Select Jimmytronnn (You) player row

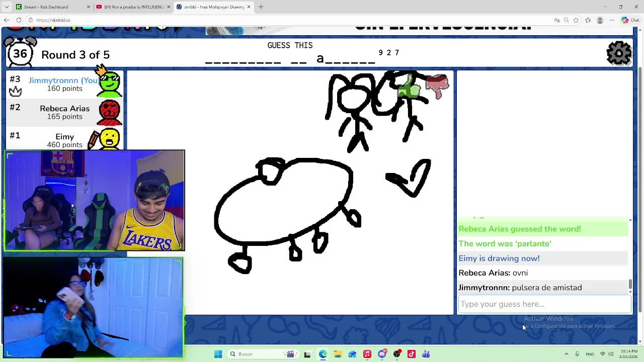(64, 84)
